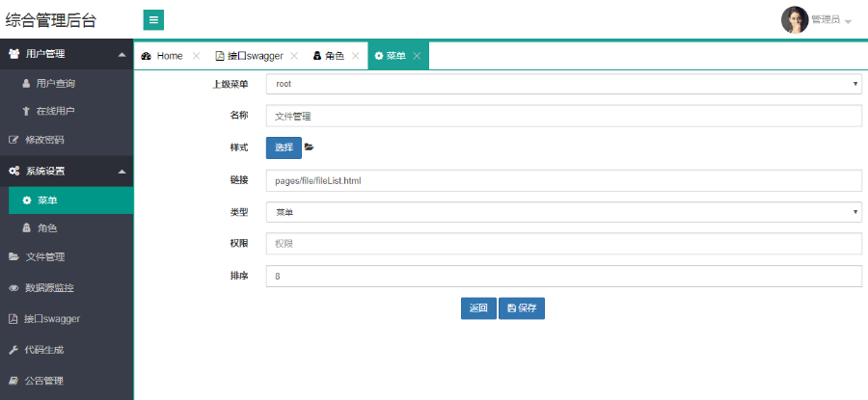Toggle sidebar with hamburger menu button

click(153, 20)
